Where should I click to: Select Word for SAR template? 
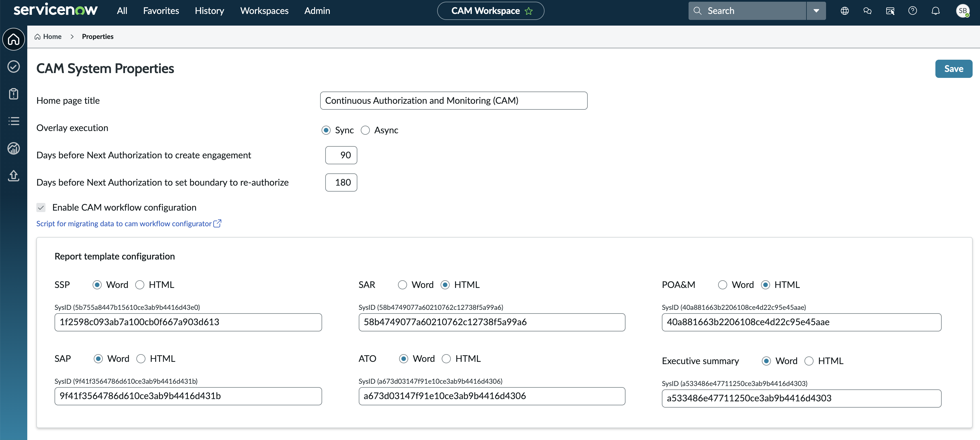(403, 285)
